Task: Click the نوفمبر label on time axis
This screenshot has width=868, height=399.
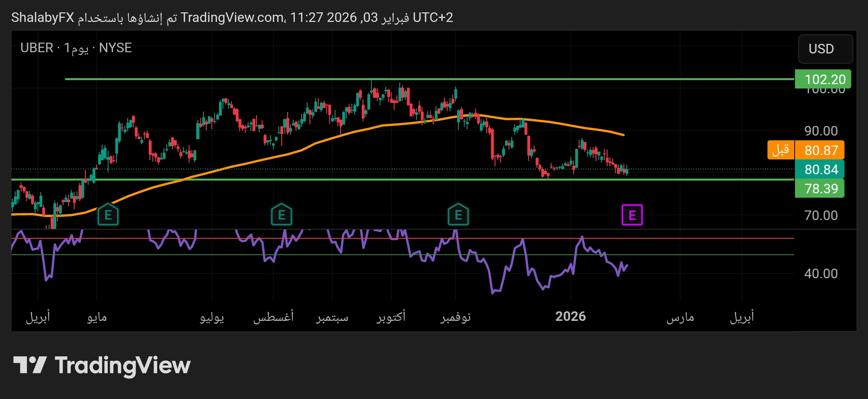Action: click(x=456, y=317)
